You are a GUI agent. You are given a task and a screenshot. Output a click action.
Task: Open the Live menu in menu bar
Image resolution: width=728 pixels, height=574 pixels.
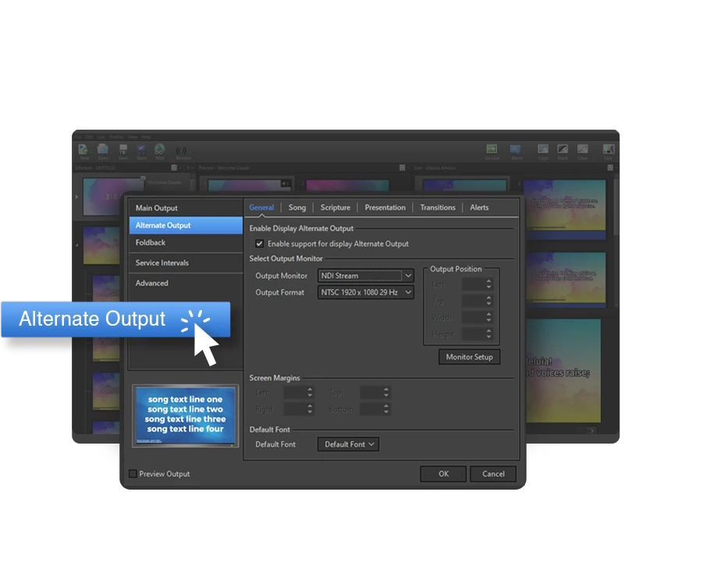point(101,137)
